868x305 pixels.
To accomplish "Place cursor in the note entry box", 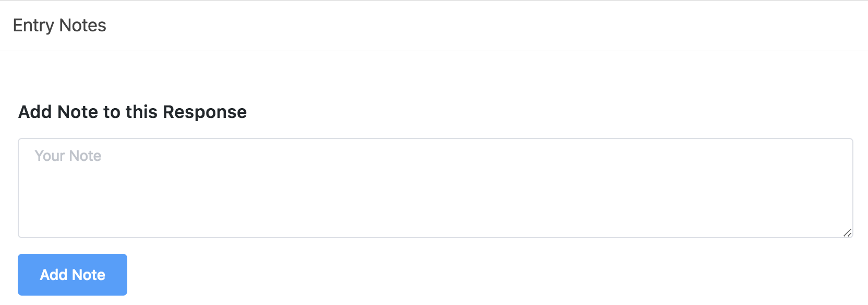I will [x=435, y=188].
